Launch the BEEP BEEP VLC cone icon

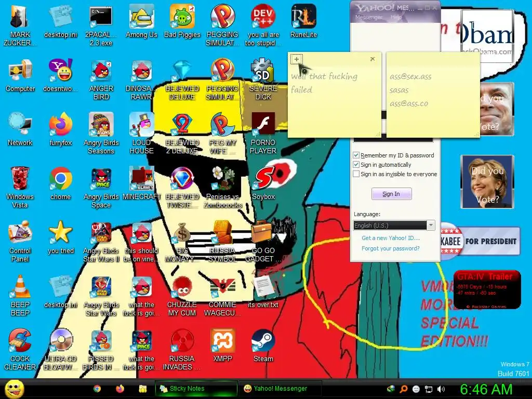point(20,296)
